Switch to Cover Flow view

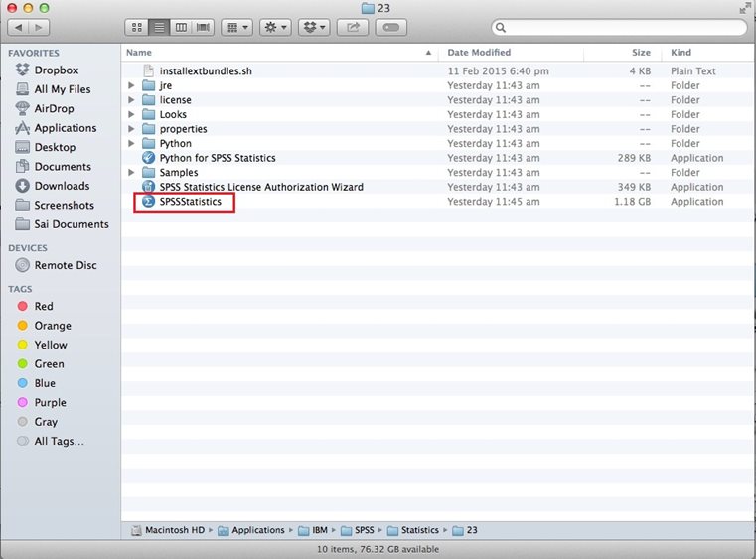pos(203,27)
